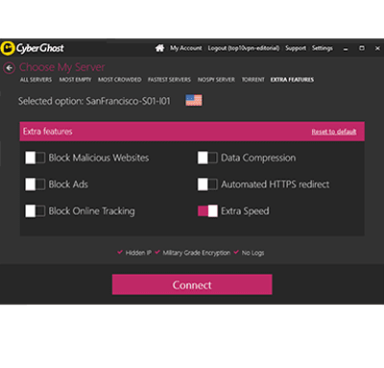Enable Block Ads toggle

pos(35,184)
